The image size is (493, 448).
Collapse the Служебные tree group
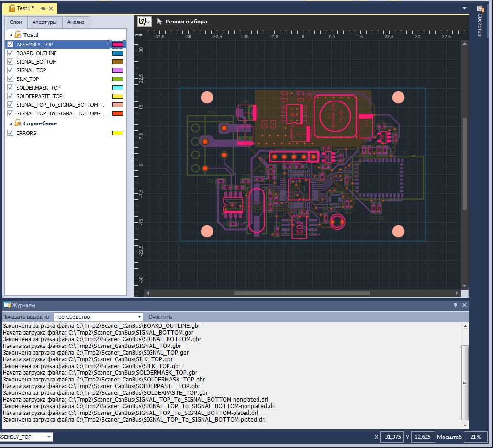11,123
